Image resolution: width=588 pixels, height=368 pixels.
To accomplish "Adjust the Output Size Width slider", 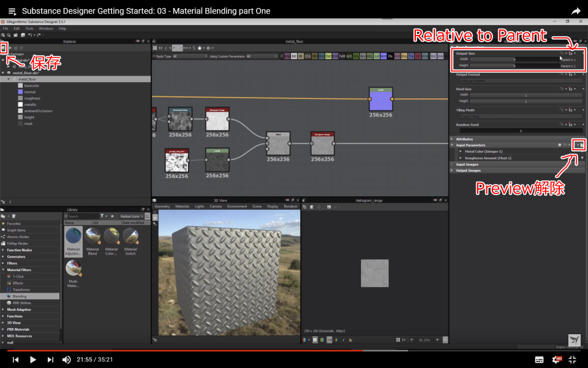I will click(514, 59).
